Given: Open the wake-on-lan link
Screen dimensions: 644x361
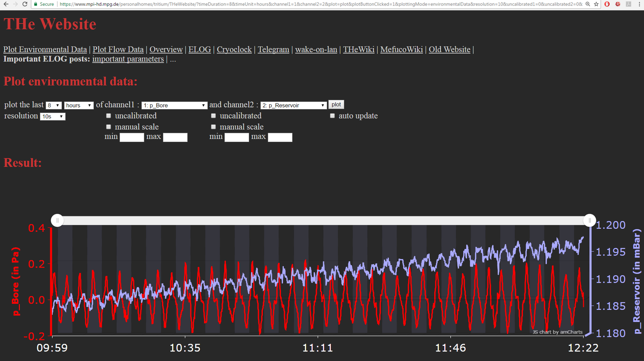Looking at the screenshot, I should pyautogui.click(x=316, y=49).
